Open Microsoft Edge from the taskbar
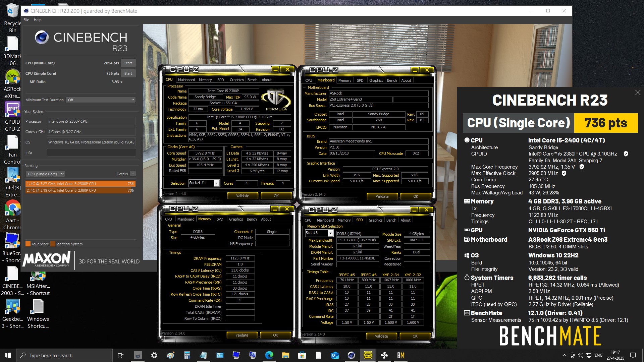This screenshot has height=362, width=644. (269, 355)
